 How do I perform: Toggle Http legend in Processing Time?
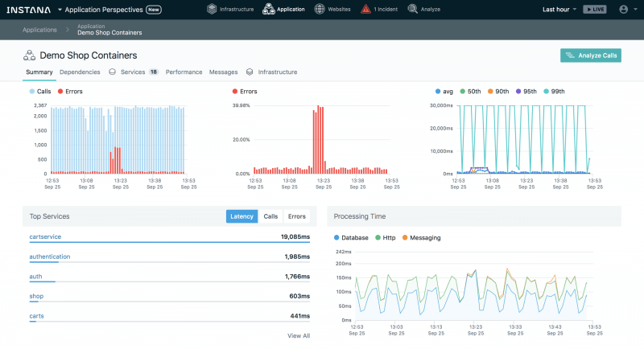point(386,238)
